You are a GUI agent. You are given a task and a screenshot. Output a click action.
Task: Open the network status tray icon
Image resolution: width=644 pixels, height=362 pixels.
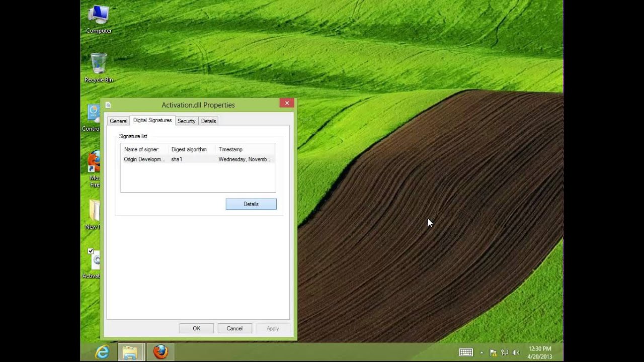tap(504, 352)
